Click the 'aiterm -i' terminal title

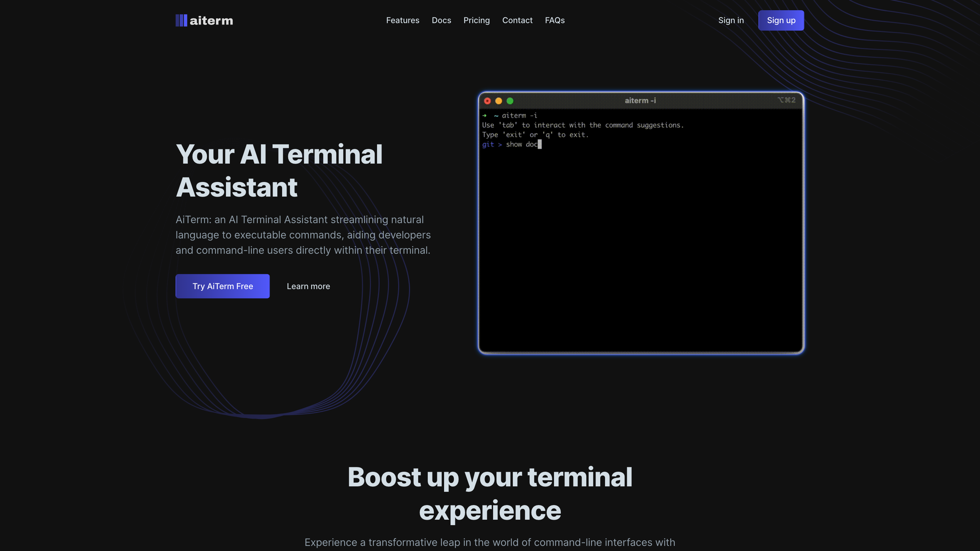641,100
